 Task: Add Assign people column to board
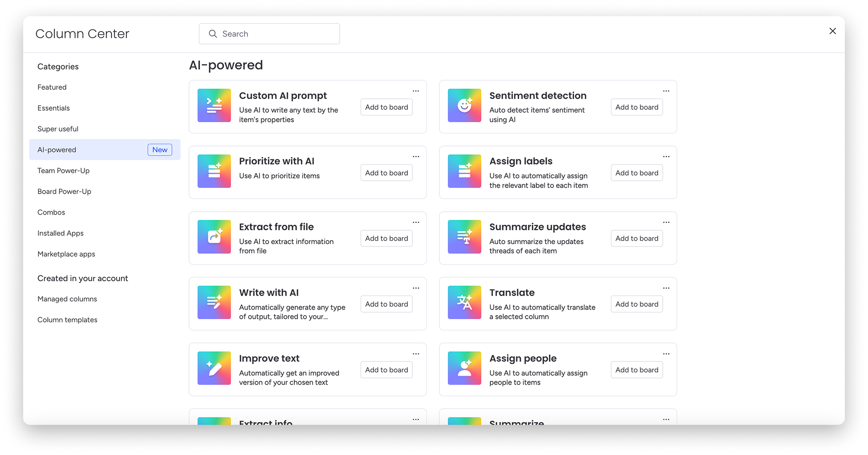pyautogui.click(x=637, y=370)
